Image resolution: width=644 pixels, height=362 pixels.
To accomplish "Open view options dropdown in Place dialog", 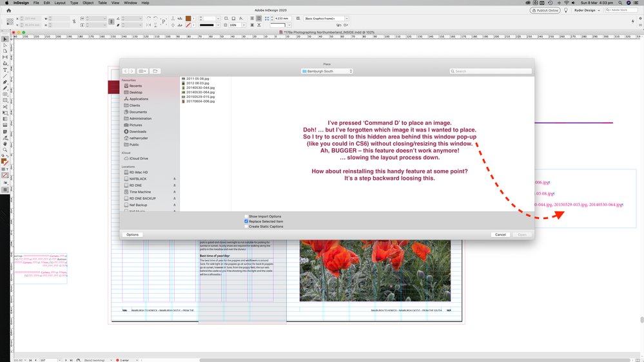I will (142, 71).
